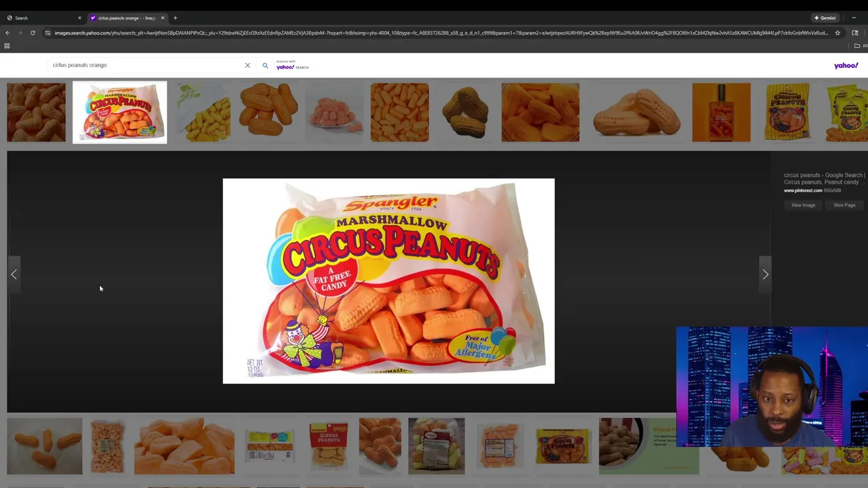Open the www.pinterest.com source link
Image resolution: width=868 pixels, height=488 pixels.
coord(803,190)
